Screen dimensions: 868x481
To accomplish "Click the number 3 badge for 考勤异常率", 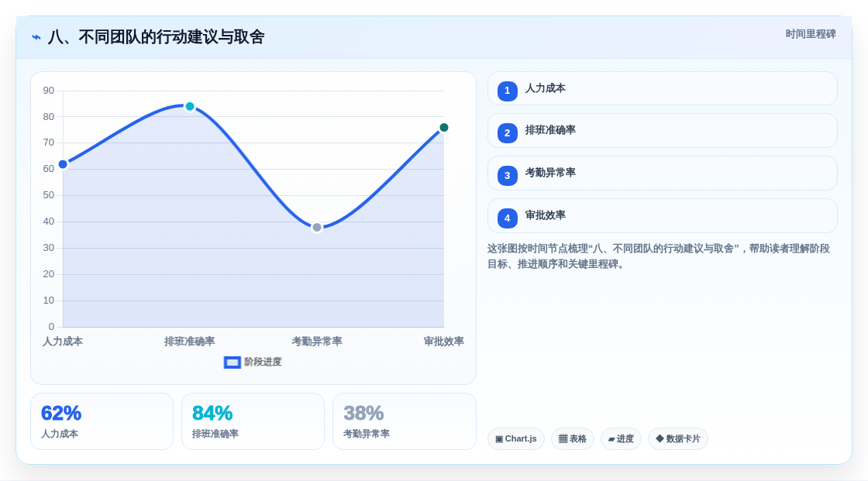I will [507, 176].
